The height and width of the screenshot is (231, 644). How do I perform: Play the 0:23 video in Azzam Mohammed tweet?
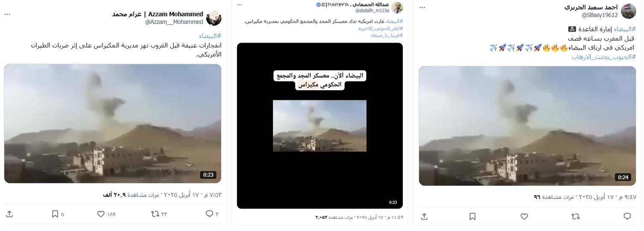click(112, 124)
